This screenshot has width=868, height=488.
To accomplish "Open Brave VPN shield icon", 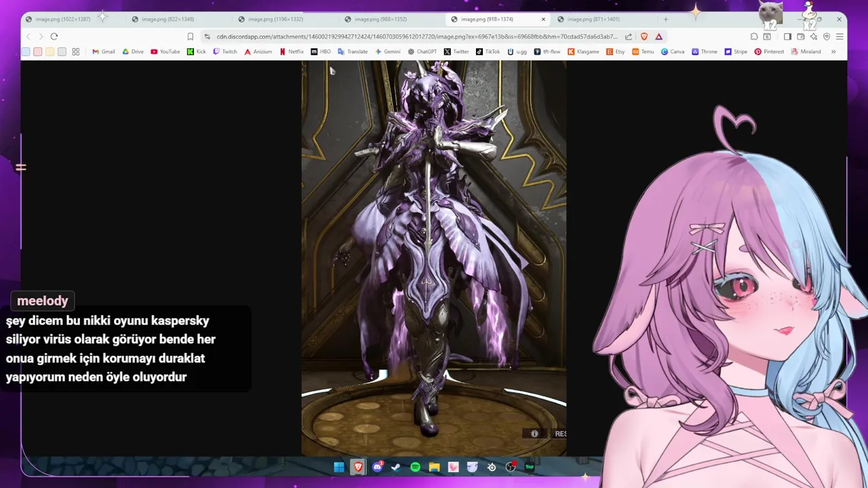I will pos(827,37).
